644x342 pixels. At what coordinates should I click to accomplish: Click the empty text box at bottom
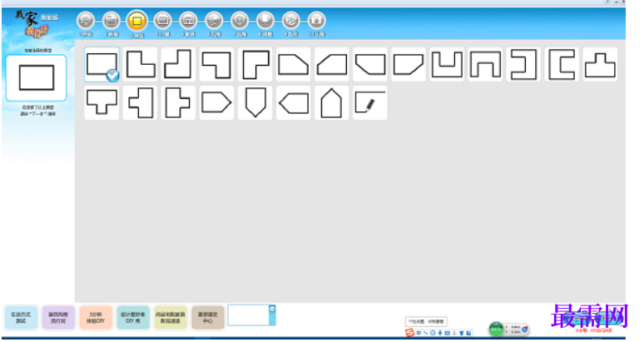(249, 315)
